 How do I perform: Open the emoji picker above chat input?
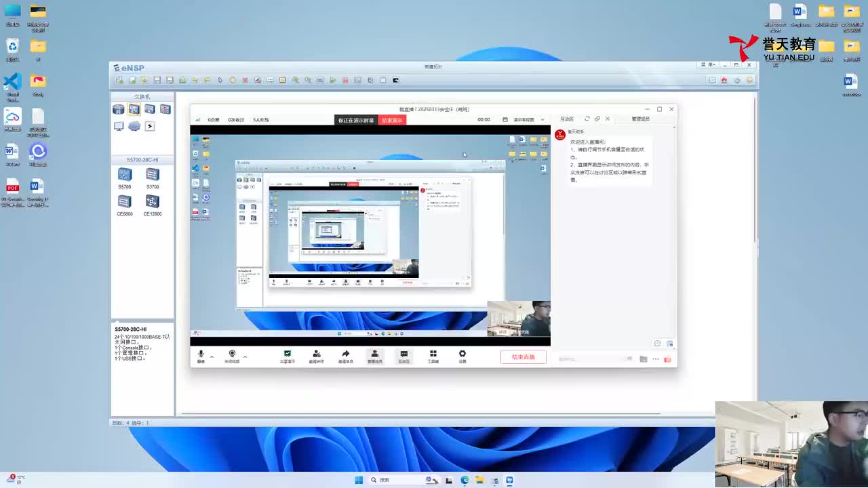click(657, 344)
